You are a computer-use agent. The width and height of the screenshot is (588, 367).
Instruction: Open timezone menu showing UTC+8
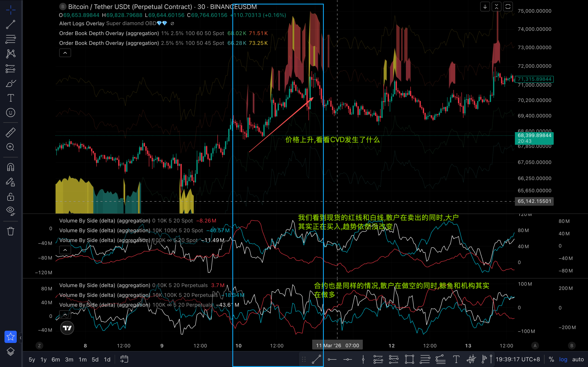coord(517,359)
